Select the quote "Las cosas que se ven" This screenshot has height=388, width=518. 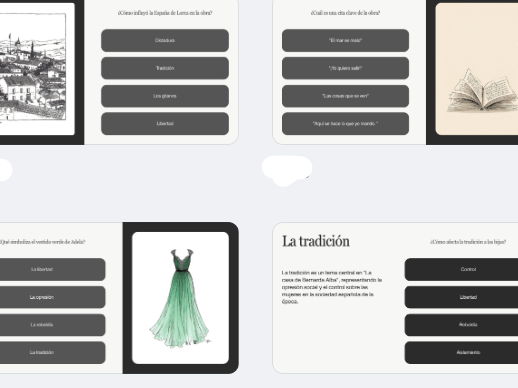point(345,96)
